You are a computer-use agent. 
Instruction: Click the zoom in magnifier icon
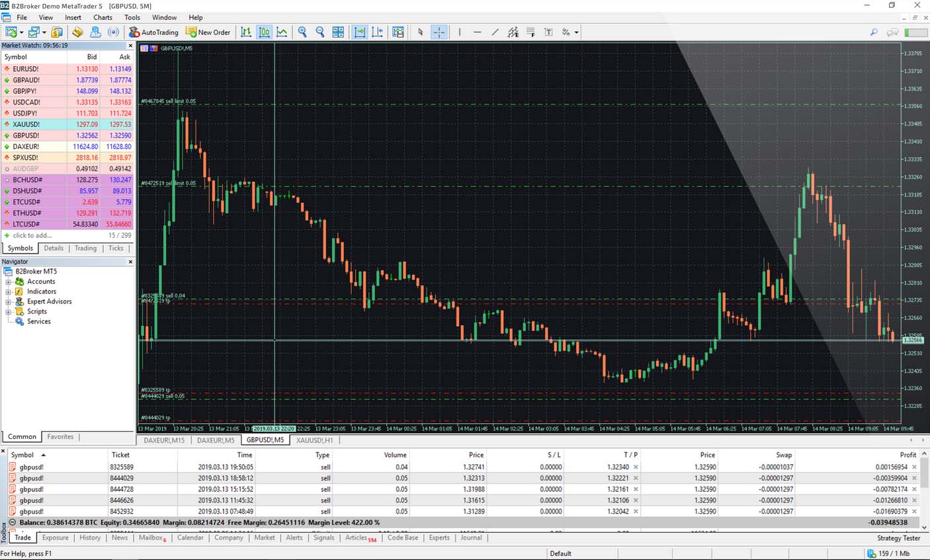pyautogui.click(x=302, y=32)
